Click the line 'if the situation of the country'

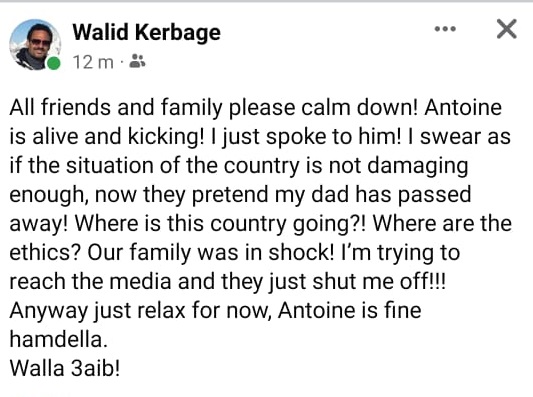[239, 166]
